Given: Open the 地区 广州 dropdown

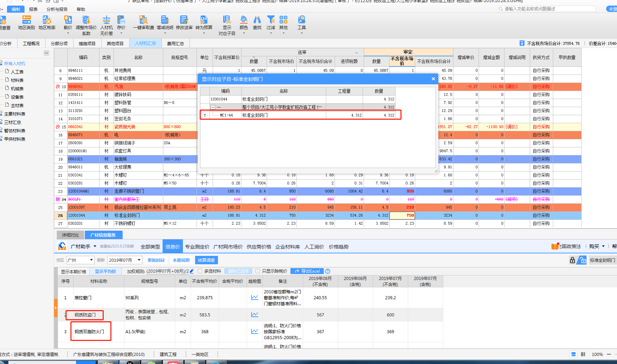Looking at the screenshot, I should pos(81,260).
